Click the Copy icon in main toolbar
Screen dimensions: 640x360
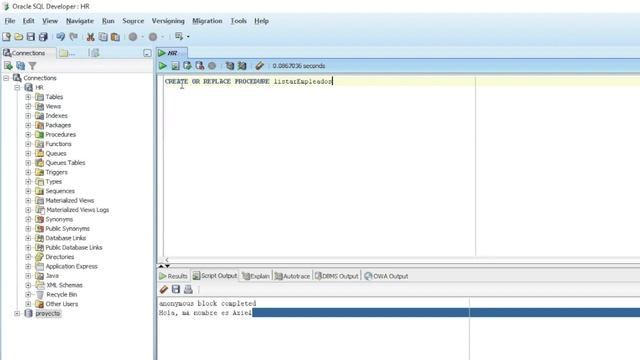point(103,37)
